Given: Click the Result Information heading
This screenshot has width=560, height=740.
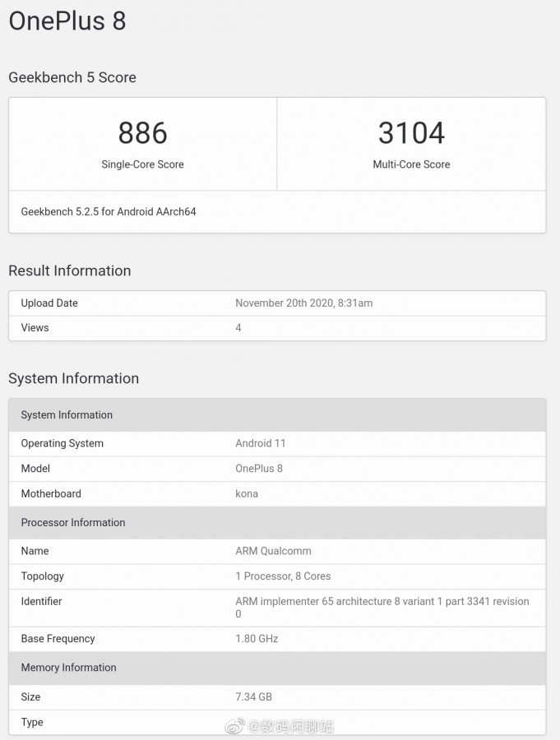Looking at the screenshot, I should tap(70, 271).
